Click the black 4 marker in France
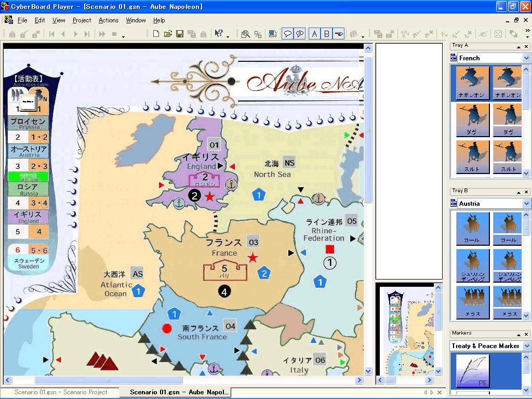Screen dimensions: 532x399 point(224,291)
